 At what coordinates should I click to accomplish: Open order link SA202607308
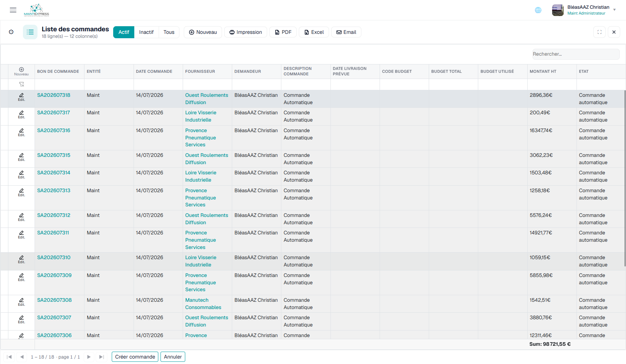click(54, 300)
